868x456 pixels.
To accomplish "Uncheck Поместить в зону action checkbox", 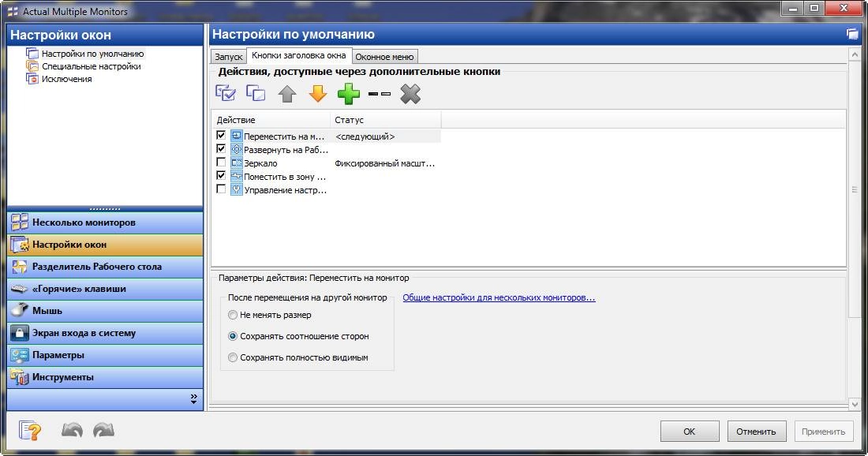I will click(x=221, y=175).
